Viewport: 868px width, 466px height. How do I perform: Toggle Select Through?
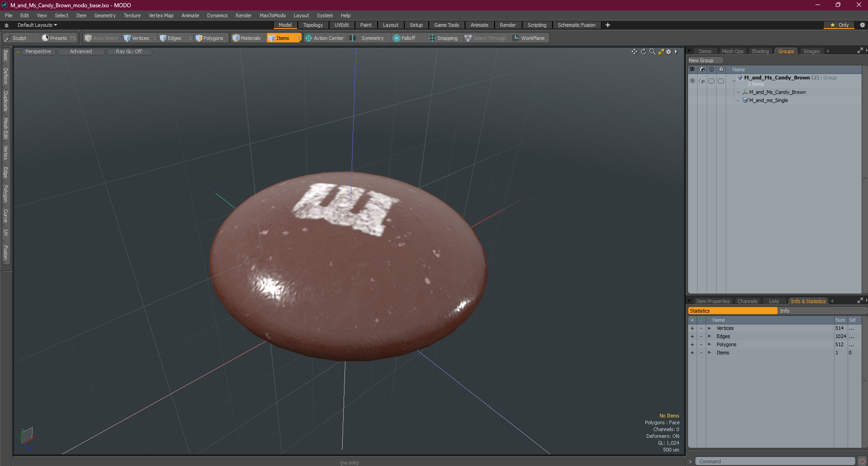(485, 38)
